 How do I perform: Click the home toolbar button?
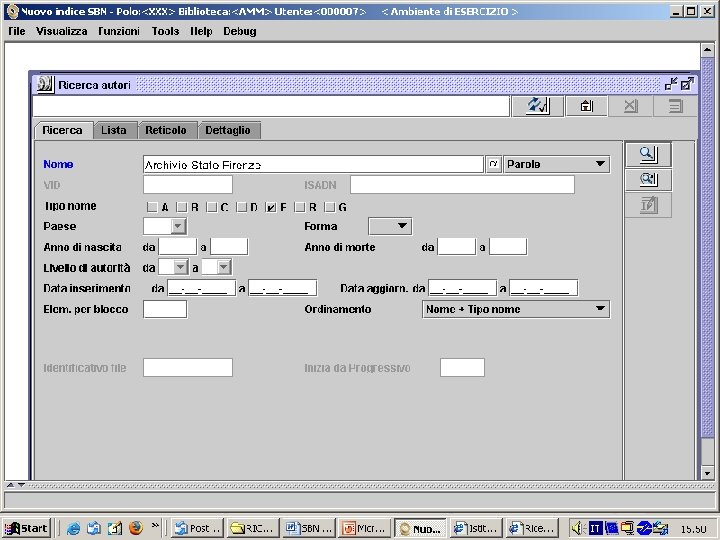click(586, 106)
